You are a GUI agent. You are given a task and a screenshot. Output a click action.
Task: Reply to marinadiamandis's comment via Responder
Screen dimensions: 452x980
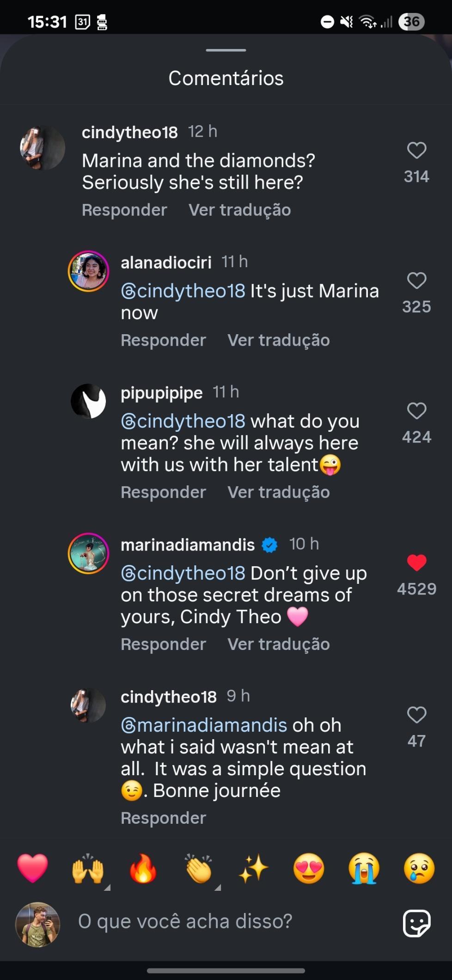(163, 644)
